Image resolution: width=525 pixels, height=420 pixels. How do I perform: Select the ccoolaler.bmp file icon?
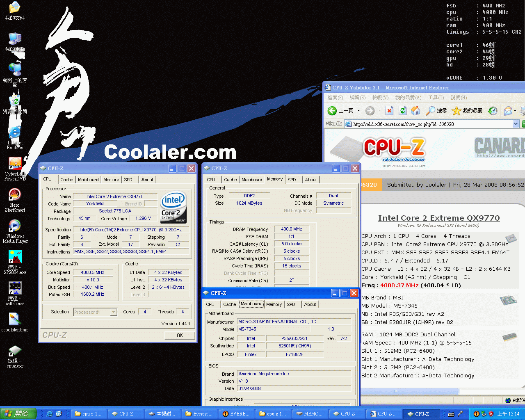pos(15,322)
